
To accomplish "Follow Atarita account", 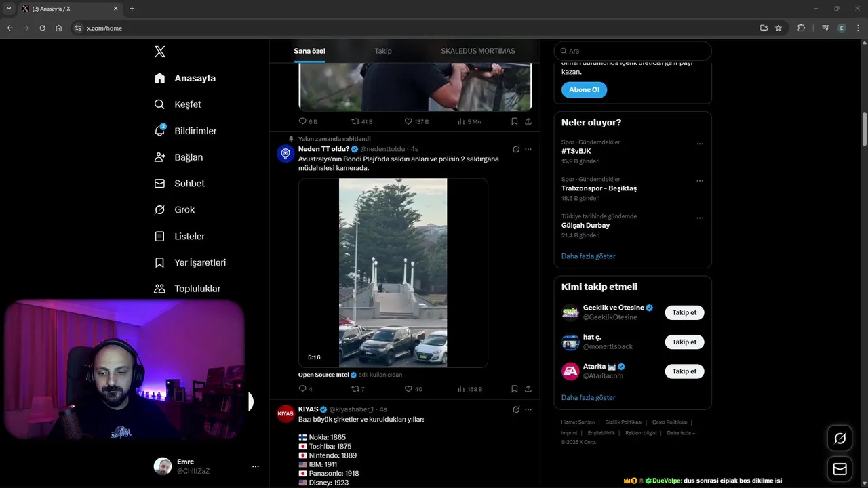I will pyautogui.click(x=684, y=371).
